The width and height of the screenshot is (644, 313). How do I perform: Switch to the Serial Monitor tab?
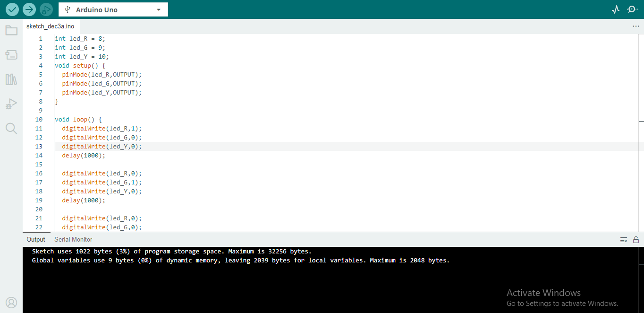click(x=73, y=240)
